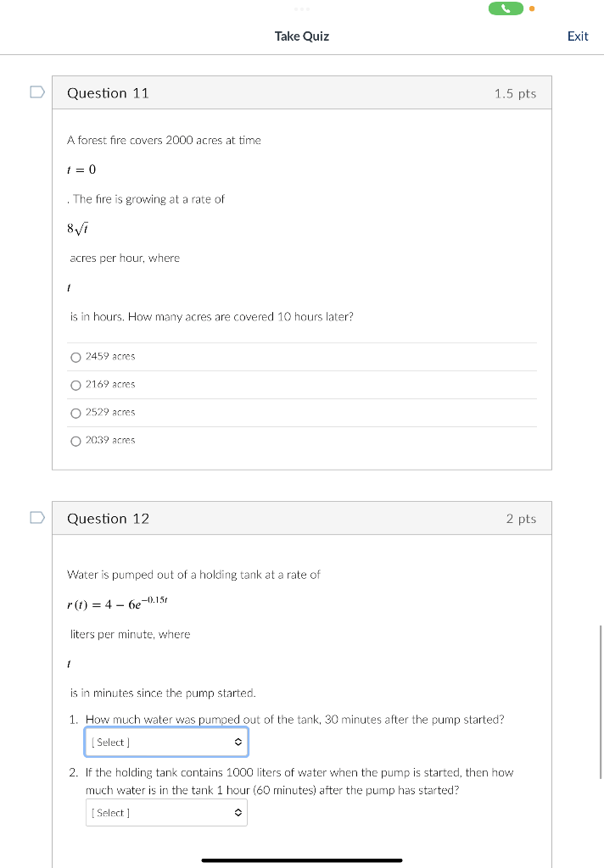The width and height of the screenshot is (604, 868).
Task: Click the page scrollbar on right edge
Action: 601,702
